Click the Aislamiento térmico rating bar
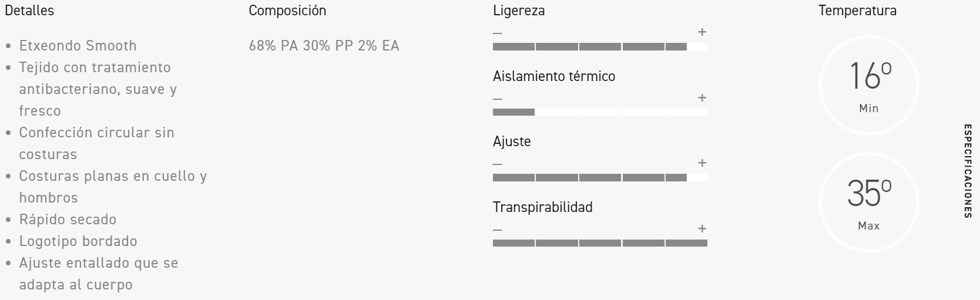Image resolution: width=980 pixels, height=300 pixels. click(x=600, y=112)
